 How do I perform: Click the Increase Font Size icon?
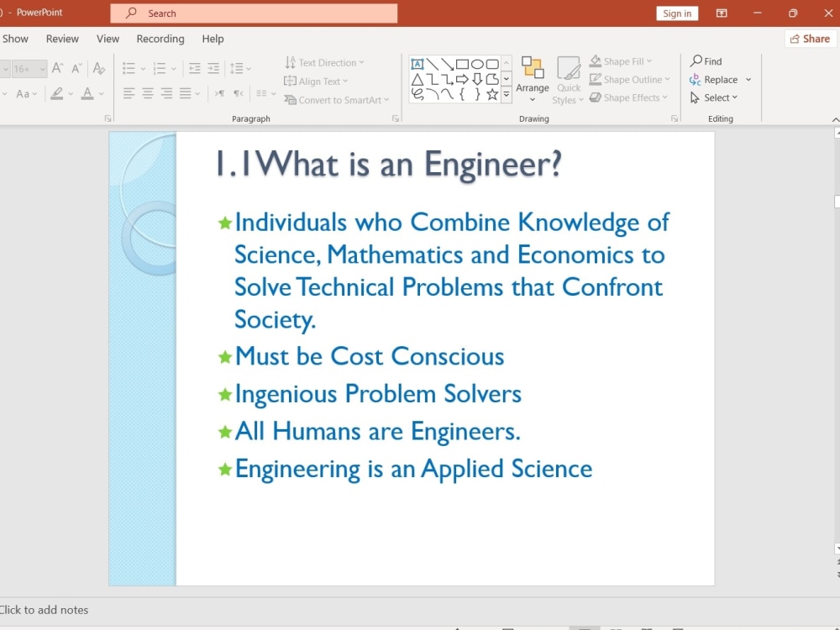(x=58, y=68)
